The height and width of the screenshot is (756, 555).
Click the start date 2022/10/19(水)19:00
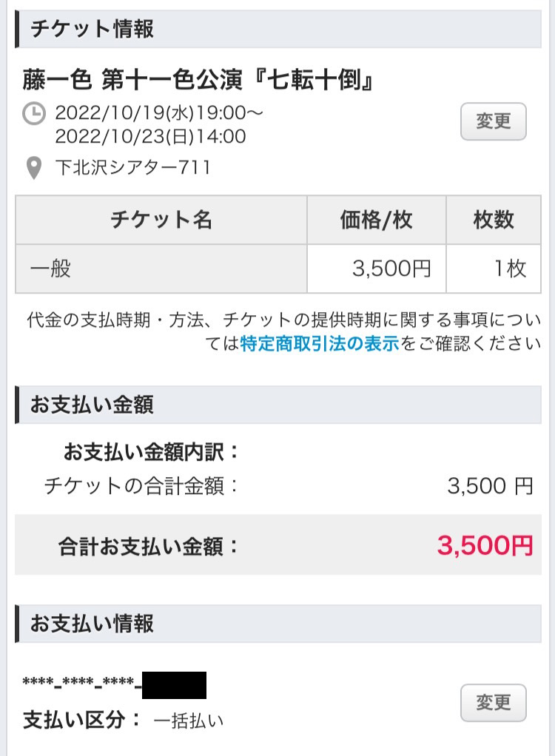[x=159, y=114]
